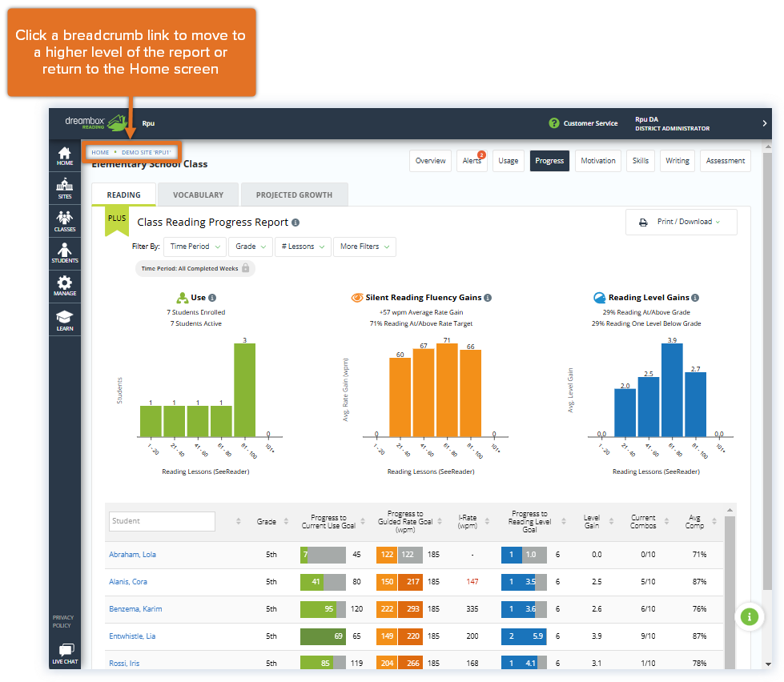Image resolution: width=784 pixels, height=682 pixels.
Task: Click the green info button
Action: (x=749, y=617)
